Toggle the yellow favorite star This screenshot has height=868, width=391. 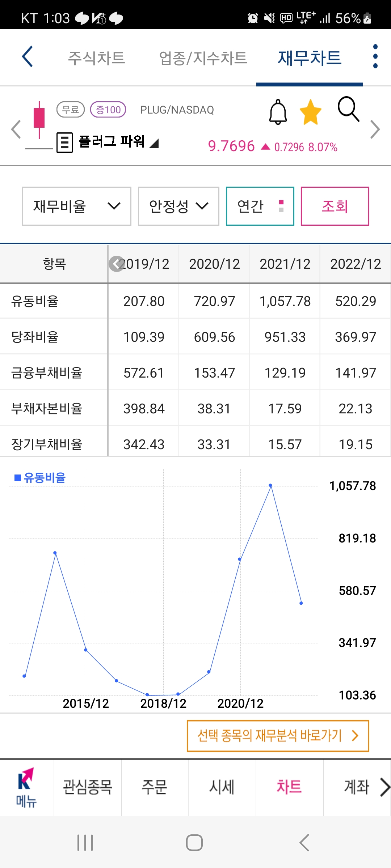[311, 112]
